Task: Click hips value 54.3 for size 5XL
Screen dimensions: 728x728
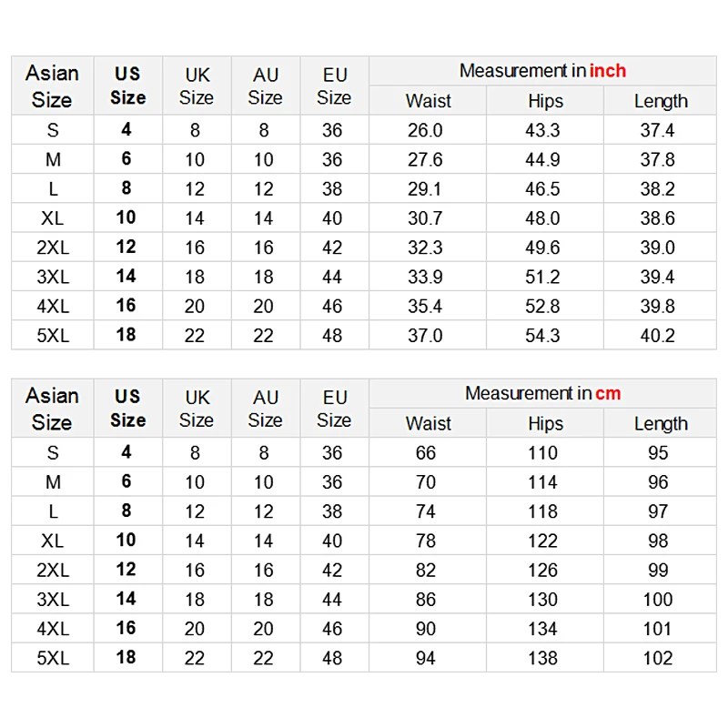Action: pyautogui.click(x=542, y=336)
